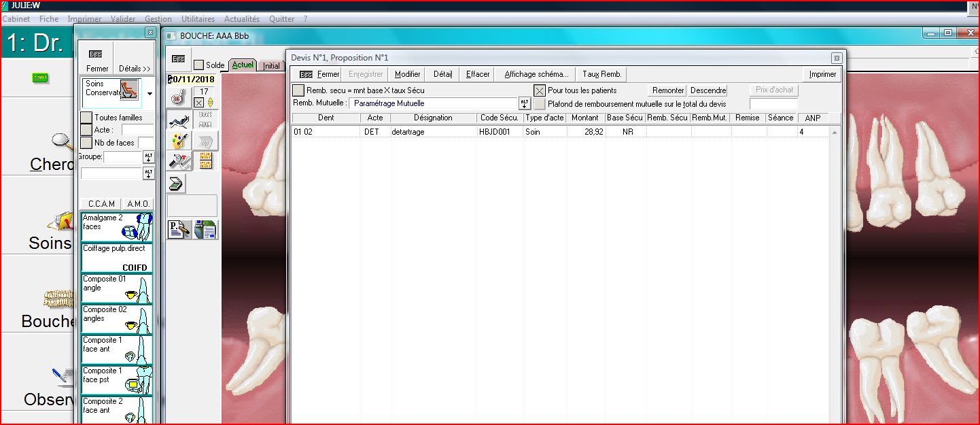The height and width of the screenshot is (425, 980).
Task: Click the yellow up-down stepper arrows
Action: (210, 103)
